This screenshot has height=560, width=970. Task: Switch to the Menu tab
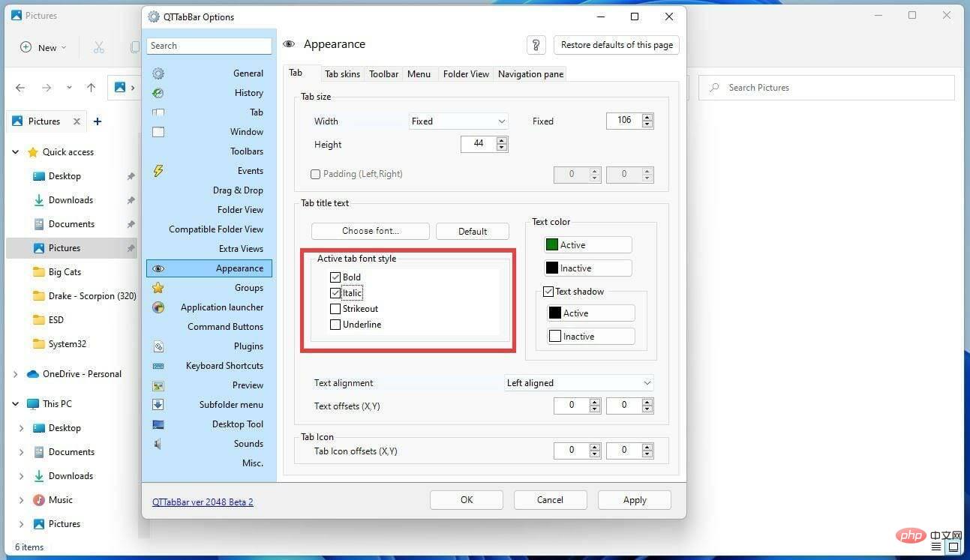pyautogui.click(x=419, y=74)
